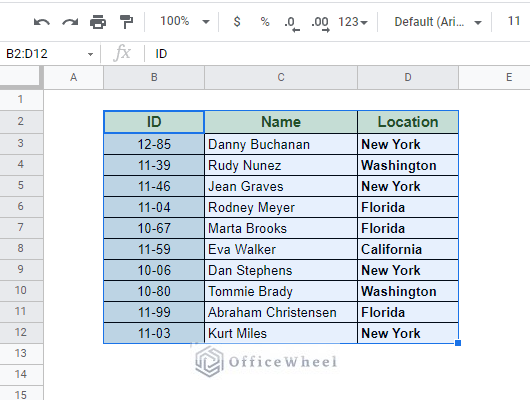Select row 7 header
Image resolution: width=530 pixels, height=400 pixels.
[x=21, y=227]
